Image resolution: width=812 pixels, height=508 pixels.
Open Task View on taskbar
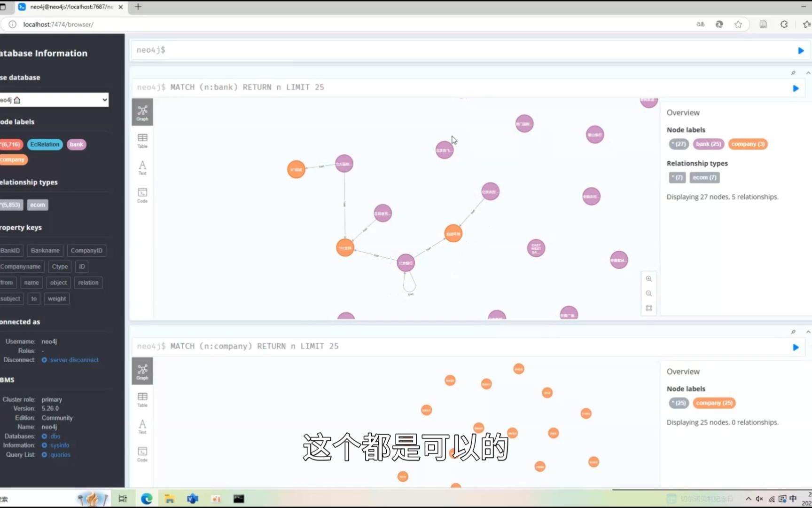point(123,499)
